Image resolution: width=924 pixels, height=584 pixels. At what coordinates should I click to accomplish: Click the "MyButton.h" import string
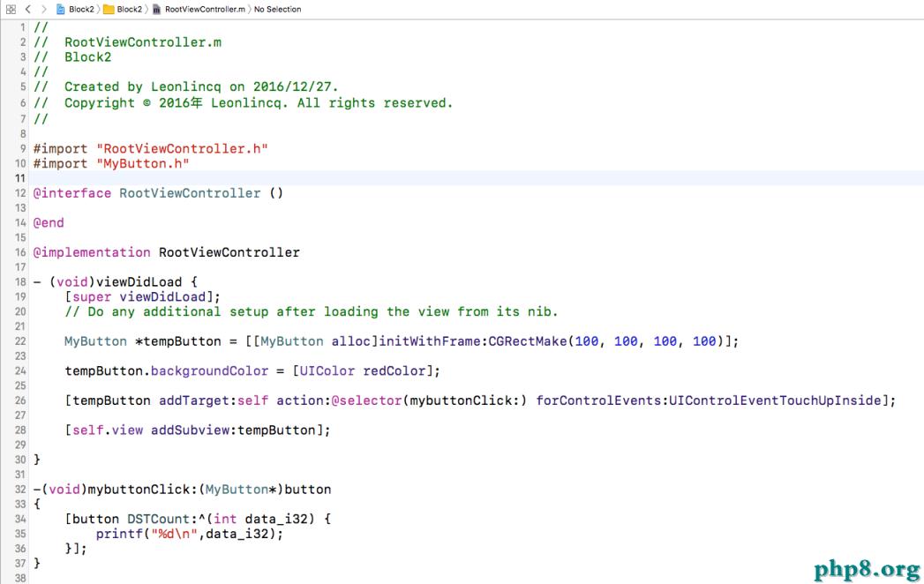[x=143, y=163]
